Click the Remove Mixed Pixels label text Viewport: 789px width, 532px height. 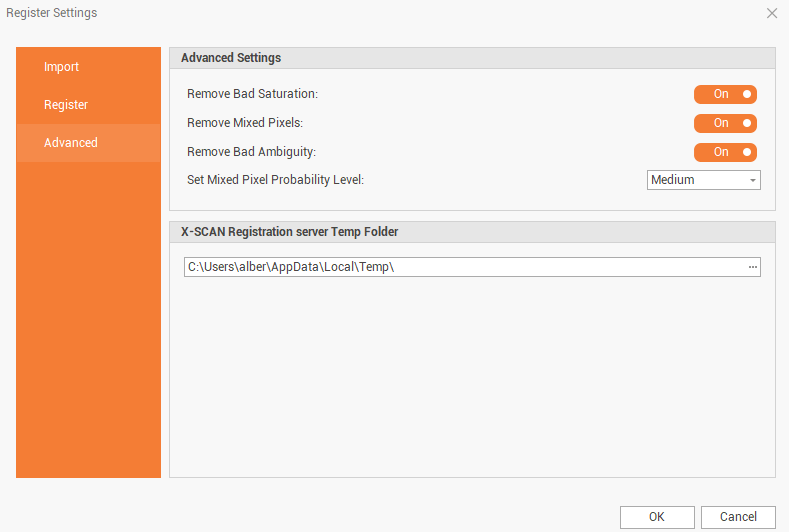click(245, 123)
